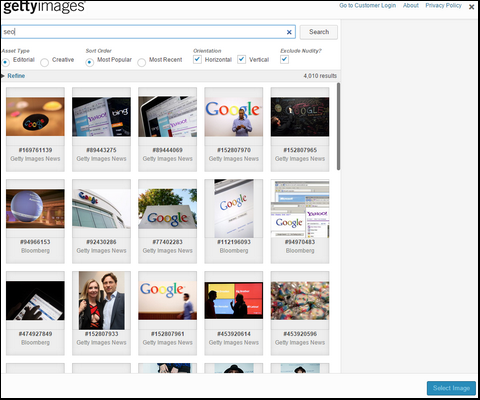Open the About link
This screenshot has height=400, width=480.
tap(411, 5)
